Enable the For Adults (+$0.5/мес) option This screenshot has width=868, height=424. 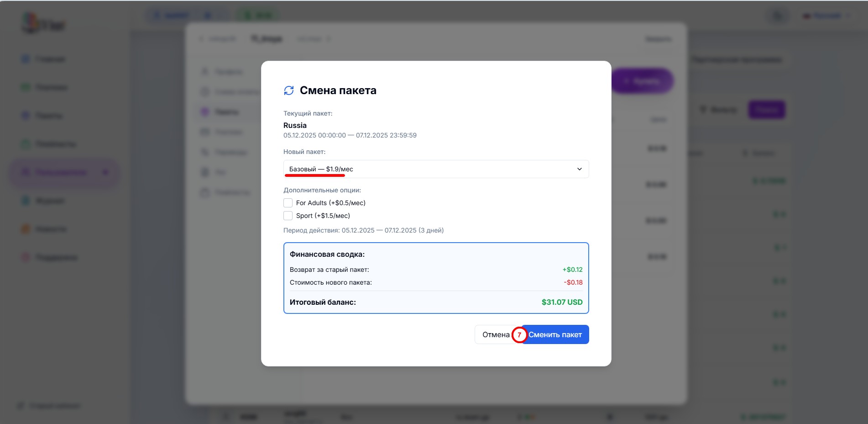[288, 202]
